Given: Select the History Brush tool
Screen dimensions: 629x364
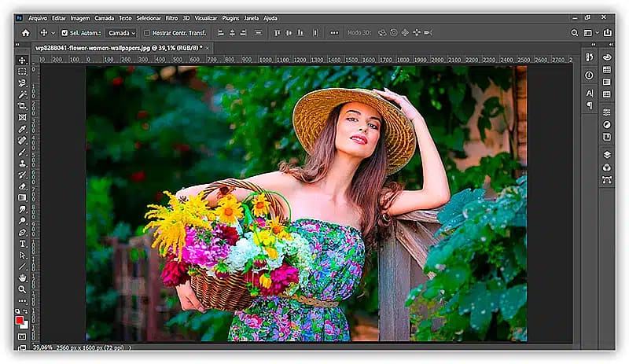Looking at the screenshot, I should pos(22,175).
